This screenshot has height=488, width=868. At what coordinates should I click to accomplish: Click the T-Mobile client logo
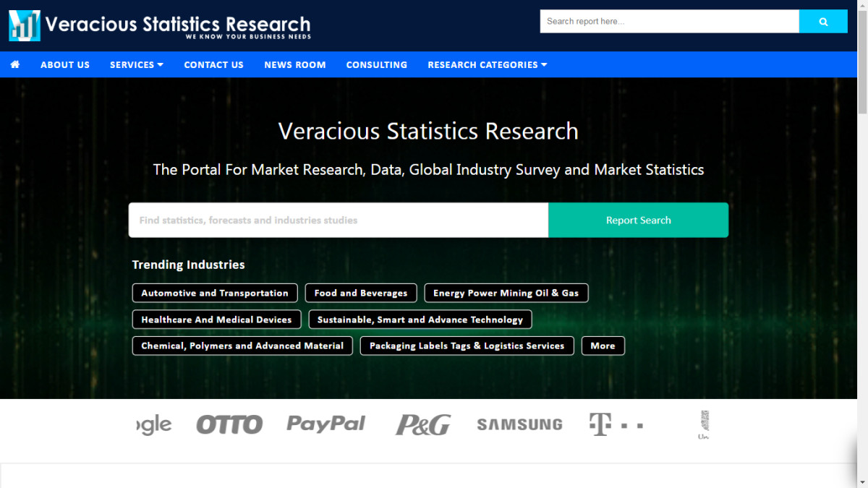click(x=616, y=424)
